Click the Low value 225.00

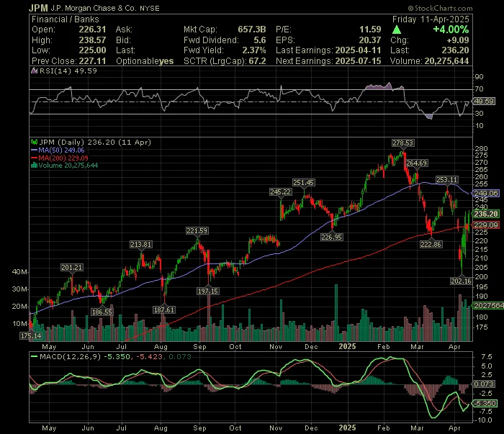(x=92, y=50)
